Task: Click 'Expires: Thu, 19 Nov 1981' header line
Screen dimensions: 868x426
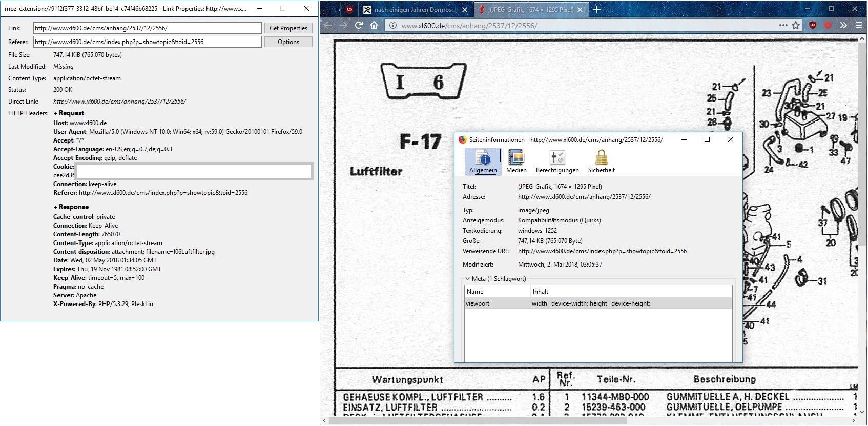Action: click(107, 269)
